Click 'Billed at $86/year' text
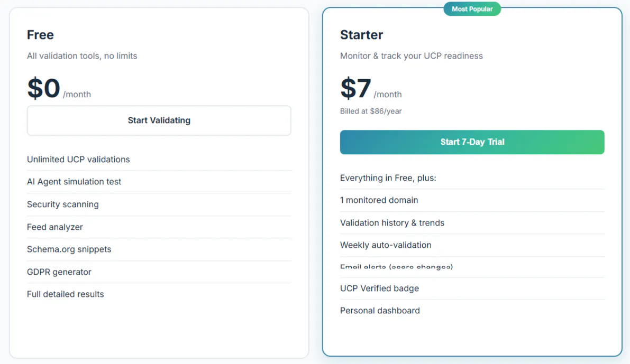The width and height of the screenshot is (630, 364). (x=371, y=111)
